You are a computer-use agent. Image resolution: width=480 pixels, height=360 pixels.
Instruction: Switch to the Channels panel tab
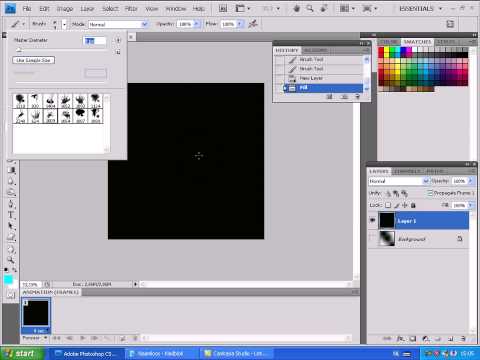click(407, 171)
